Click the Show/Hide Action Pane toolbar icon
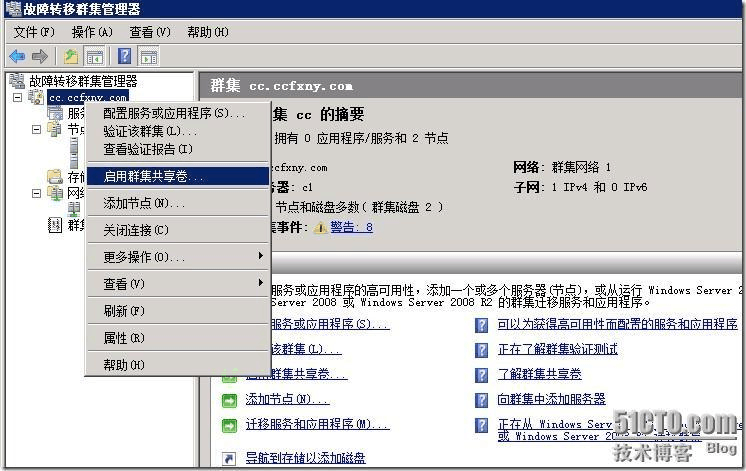Image resolution: width=746 pixels, height=471 pixels. click(x=148, y=56)
